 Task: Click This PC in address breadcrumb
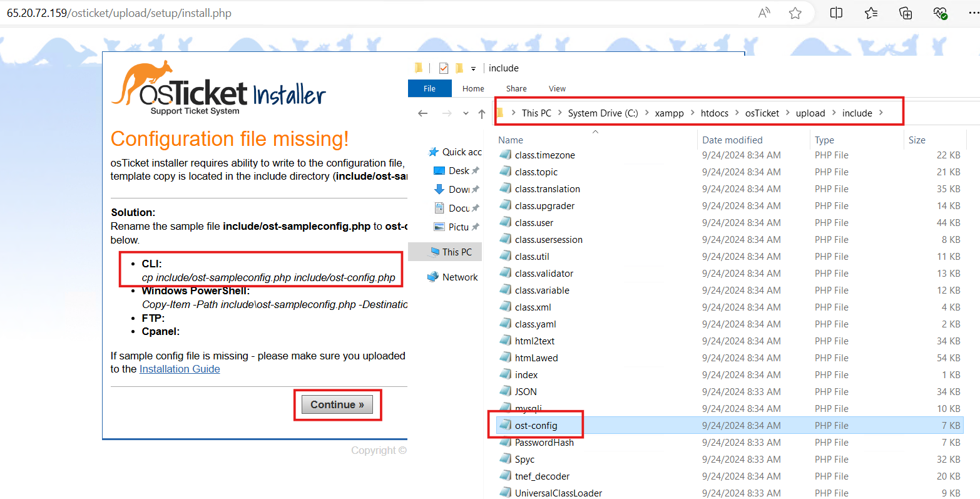(x=536, y=113)
